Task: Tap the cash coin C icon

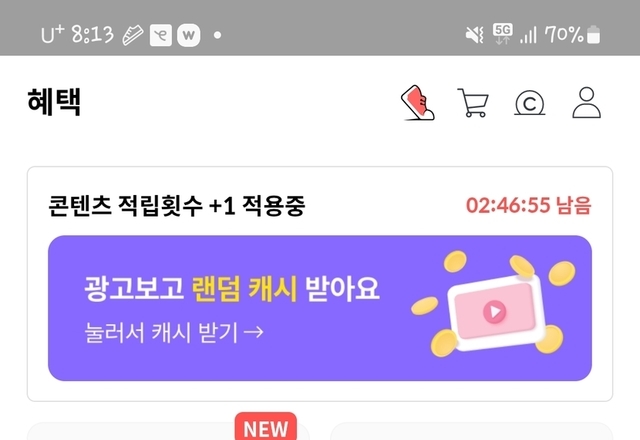Action: click(x=529, y=104)
